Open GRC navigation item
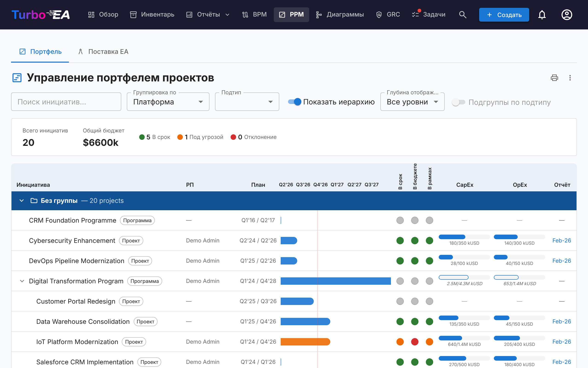The image size is (588, 368). (388, 14)
